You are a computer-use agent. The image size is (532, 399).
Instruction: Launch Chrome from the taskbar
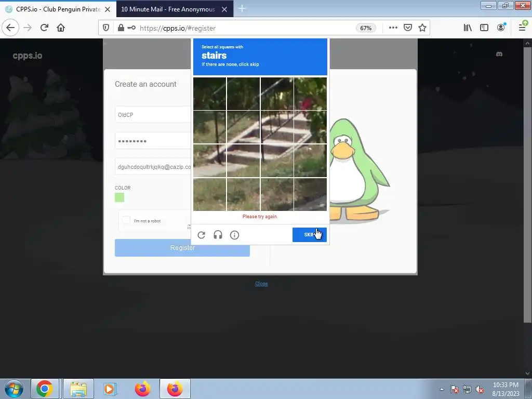45,389
